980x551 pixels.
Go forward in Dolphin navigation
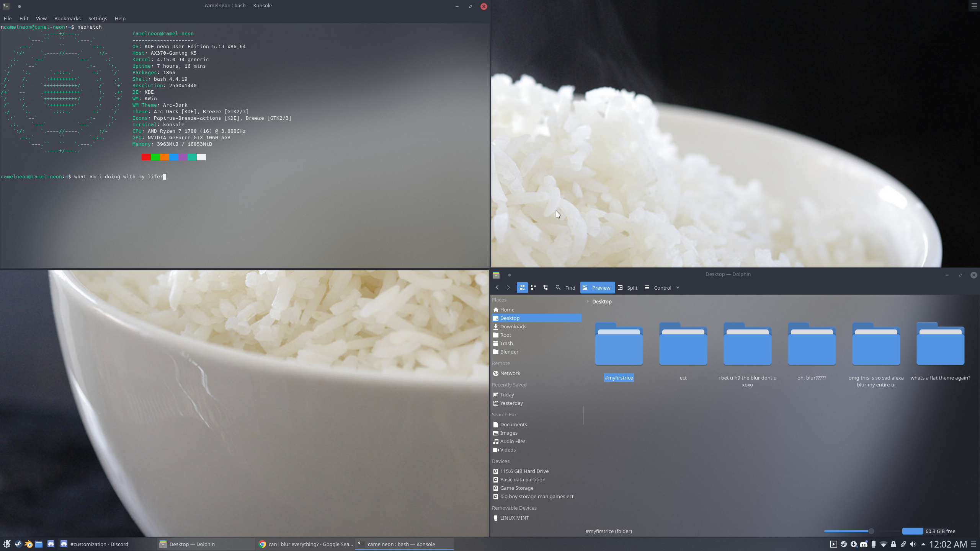click(x=508, y=287)
